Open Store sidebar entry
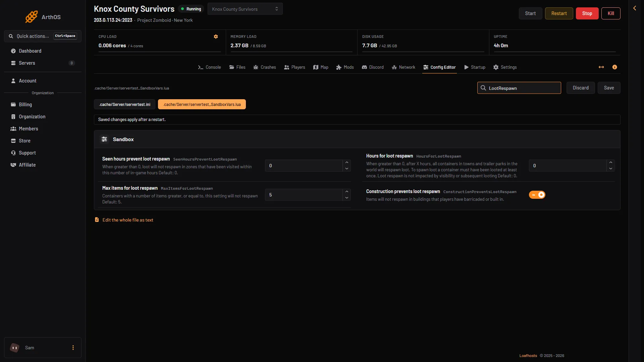644x362 pixels. [43, 141]
